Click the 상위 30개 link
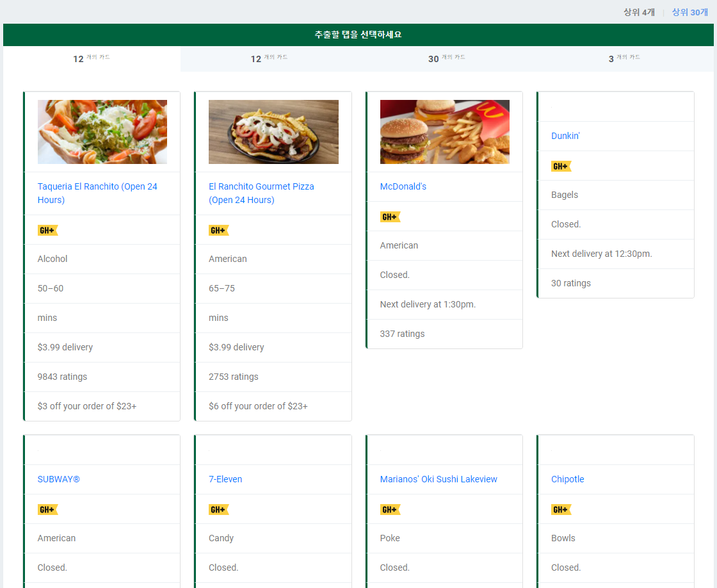Screen dimensions: 717x588 (689, 12)
